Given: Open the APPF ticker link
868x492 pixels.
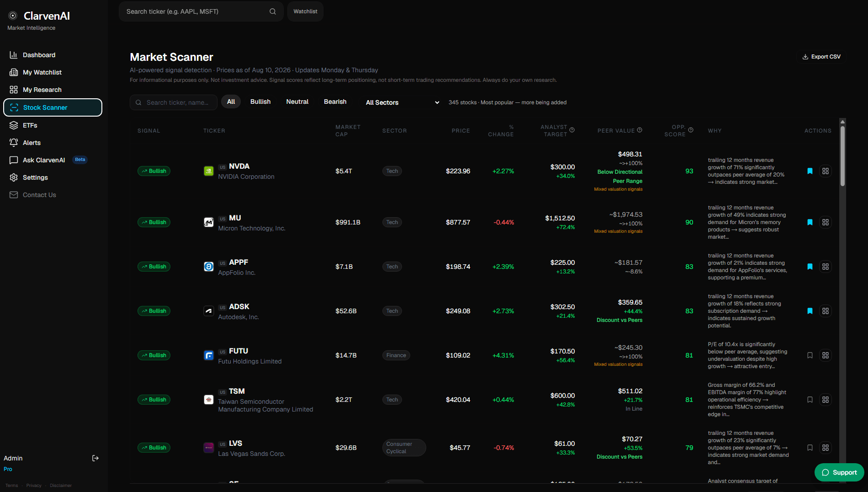Looking at the screenshot, I should [x=238, y=262].
